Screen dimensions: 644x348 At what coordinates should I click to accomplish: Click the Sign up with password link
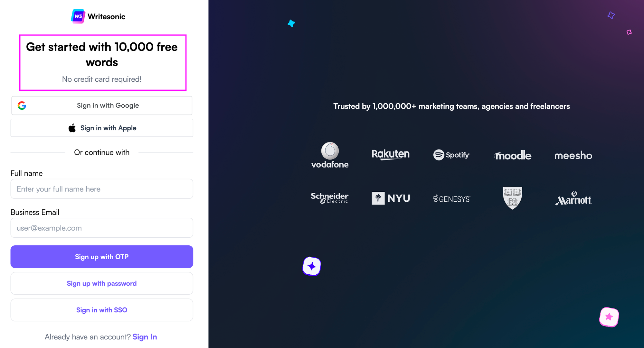[102, 283]
